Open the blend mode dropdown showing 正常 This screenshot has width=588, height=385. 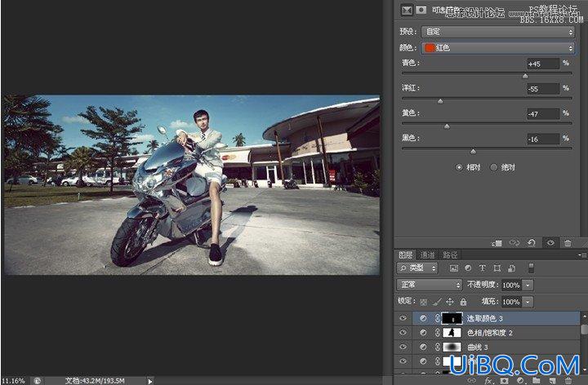coord(430,285)
